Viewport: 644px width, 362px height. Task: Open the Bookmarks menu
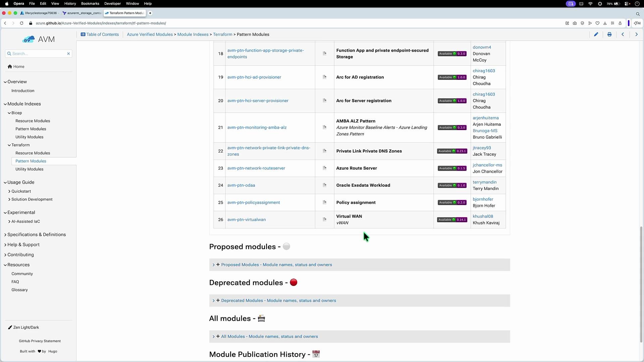tap(90, 4)
